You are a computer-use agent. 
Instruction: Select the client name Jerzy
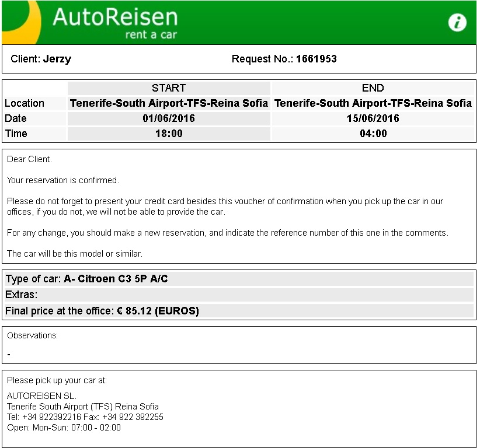click(x=57, y=59)
